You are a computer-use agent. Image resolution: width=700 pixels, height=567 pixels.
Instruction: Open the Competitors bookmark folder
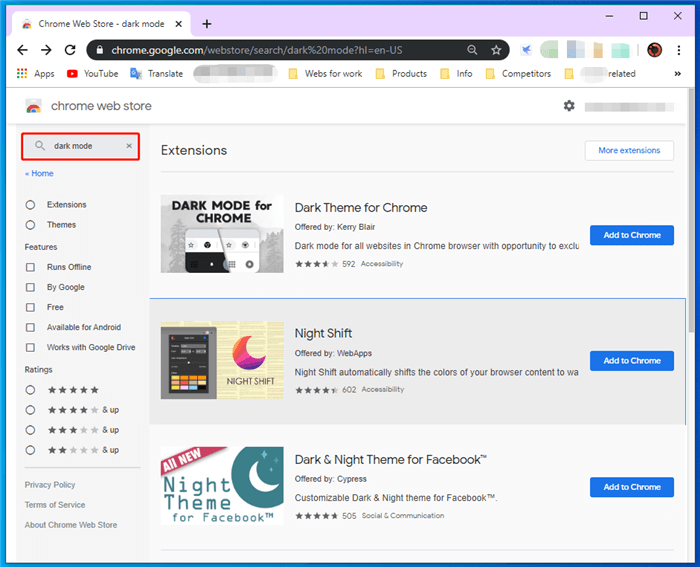tap(518, 74)
